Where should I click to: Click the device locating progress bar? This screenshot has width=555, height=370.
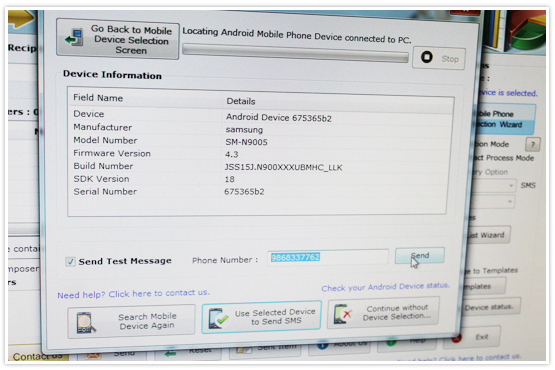tap(295, 54)
